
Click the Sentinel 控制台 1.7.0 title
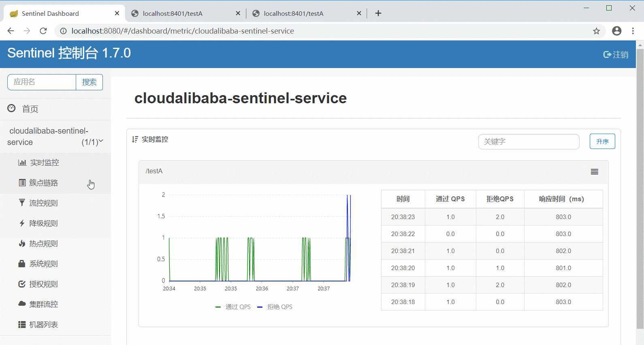pyautogui.click(x=69, y=53)
